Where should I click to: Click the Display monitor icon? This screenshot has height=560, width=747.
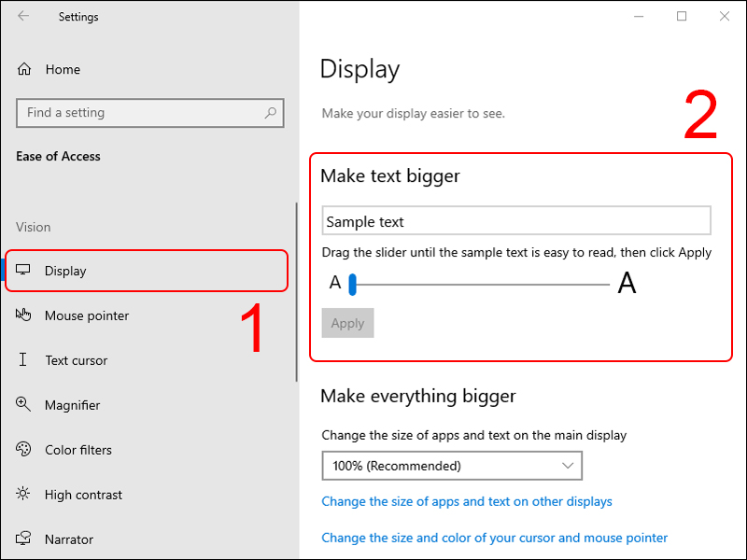click(x=24, y=271)
